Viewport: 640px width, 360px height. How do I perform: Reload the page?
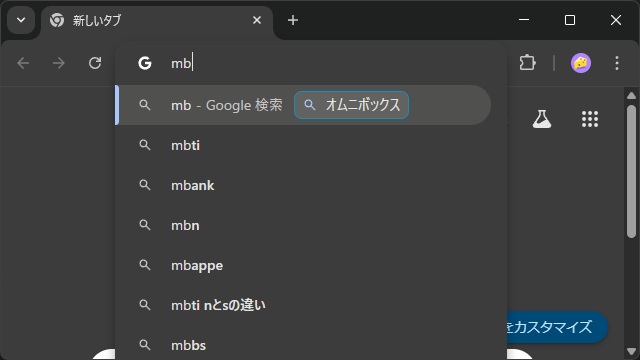coord(95,63)
